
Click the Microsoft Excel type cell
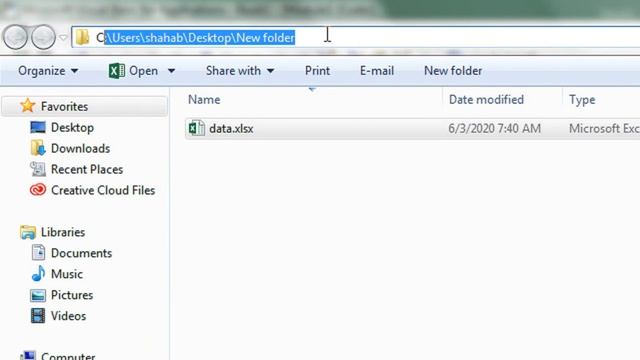604,129
